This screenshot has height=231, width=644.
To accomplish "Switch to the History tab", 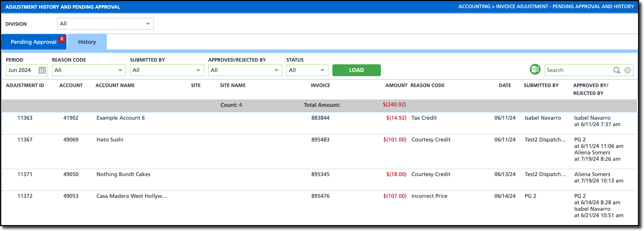I will coord(87,42).
